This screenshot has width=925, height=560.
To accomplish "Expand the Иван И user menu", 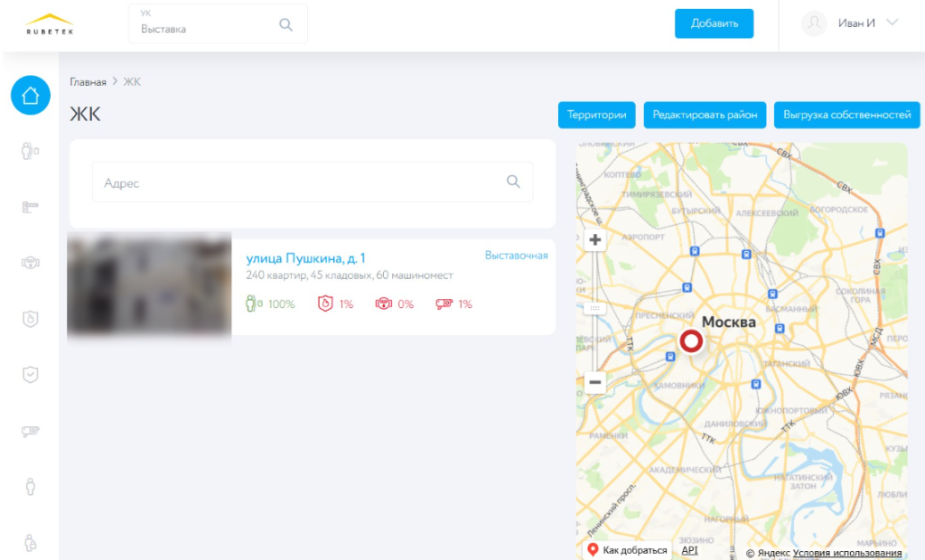I will [x=892, y=23].
